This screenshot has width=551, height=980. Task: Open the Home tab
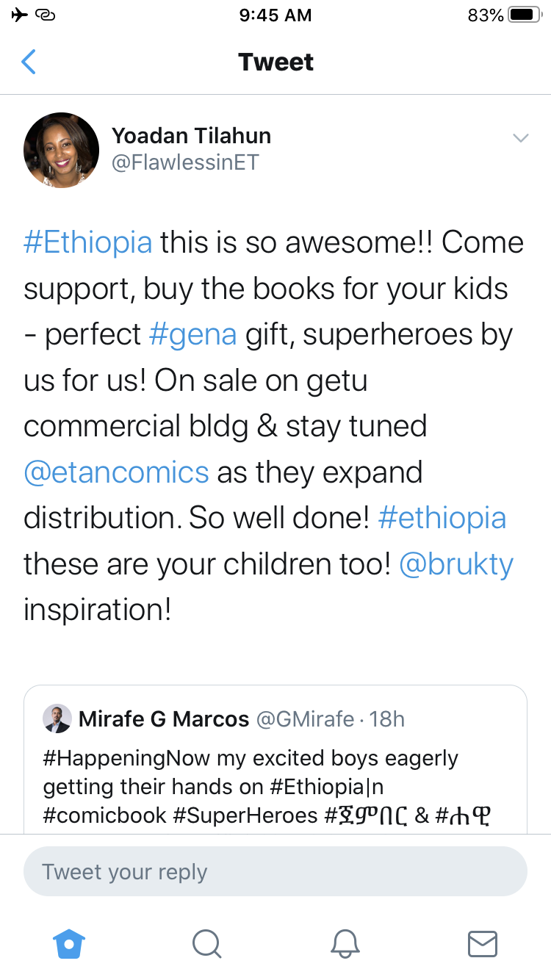click(69, 943)
